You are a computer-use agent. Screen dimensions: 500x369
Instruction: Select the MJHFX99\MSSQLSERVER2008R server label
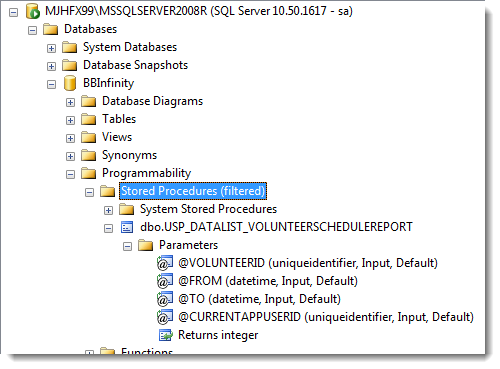tap(199, 11)
